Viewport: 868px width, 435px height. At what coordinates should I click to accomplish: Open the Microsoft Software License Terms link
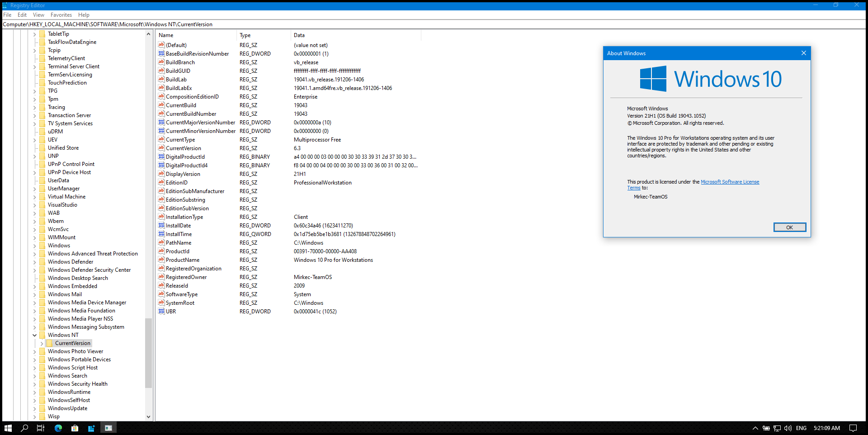pos(730,182)
